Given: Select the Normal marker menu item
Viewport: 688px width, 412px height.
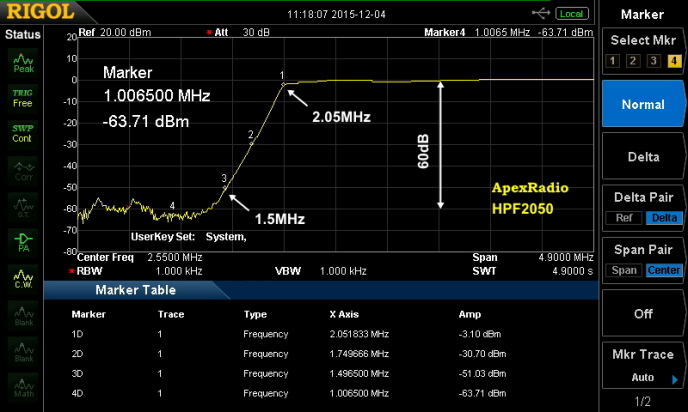Looking at the screenshot, I should click(x=643, y=104).
